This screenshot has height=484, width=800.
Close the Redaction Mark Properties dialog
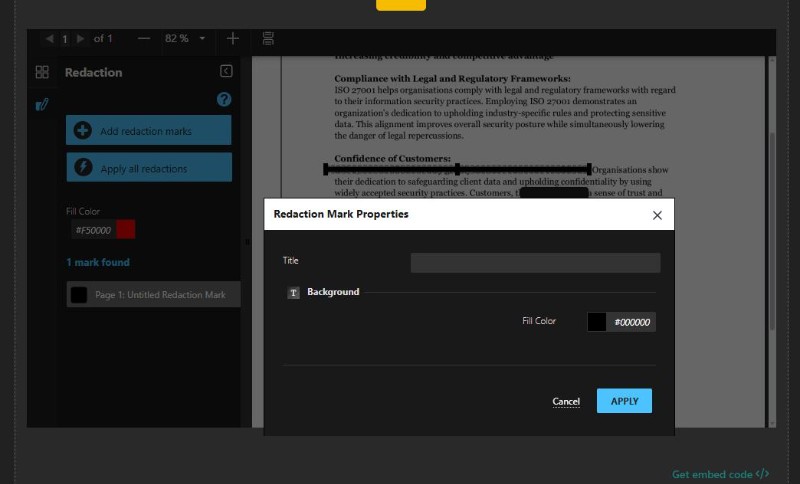[657, 215]
